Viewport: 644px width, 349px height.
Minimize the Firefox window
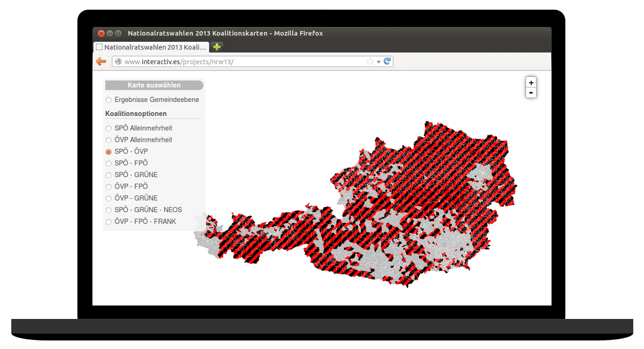click(109, 33)
